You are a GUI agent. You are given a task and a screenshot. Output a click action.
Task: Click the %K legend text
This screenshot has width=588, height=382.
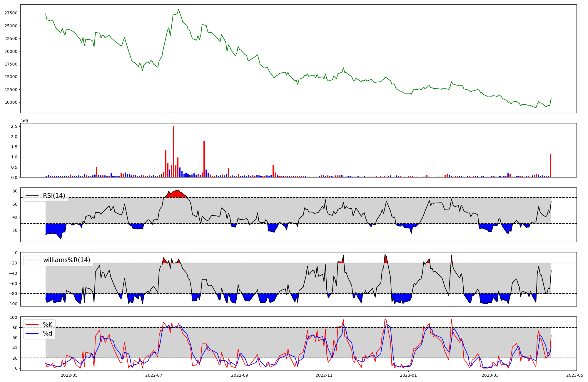coord(48,325)
